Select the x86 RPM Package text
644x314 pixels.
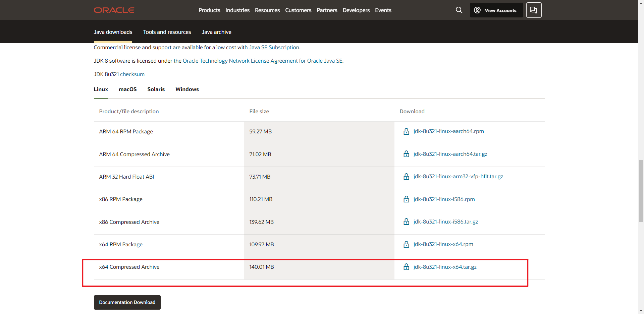point(121,199)
